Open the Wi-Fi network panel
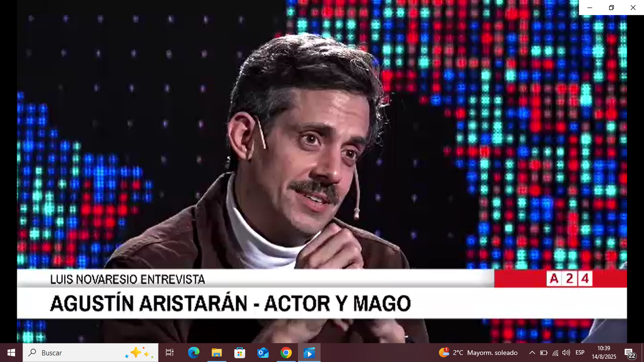 coord(555,352)
